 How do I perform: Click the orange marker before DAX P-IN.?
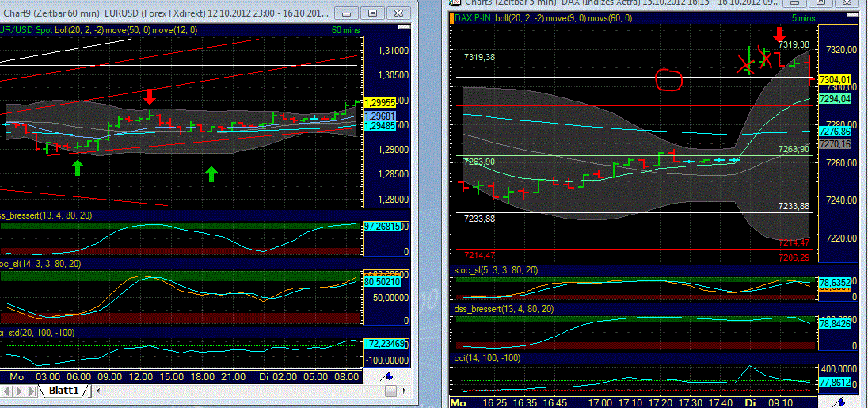click(451, 18)
